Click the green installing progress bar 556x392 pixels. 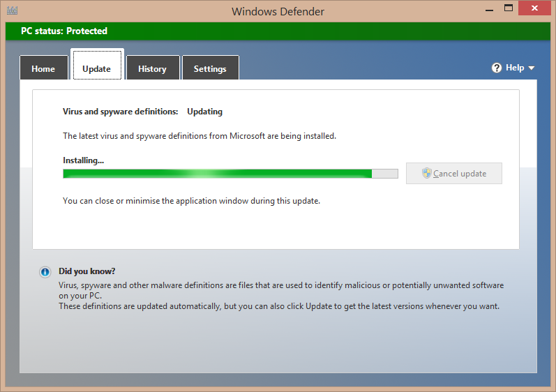[x=230, y=174]
